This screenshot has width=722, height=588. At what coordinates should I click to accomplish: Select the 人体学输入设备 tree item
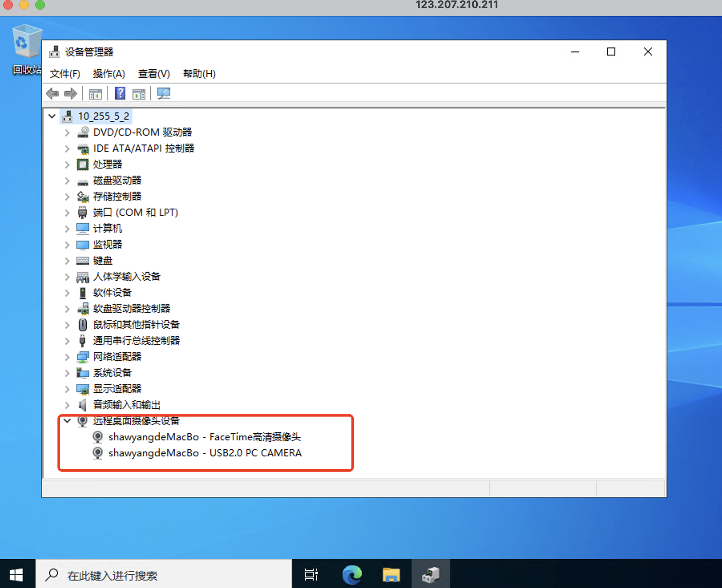coord(127,277)
